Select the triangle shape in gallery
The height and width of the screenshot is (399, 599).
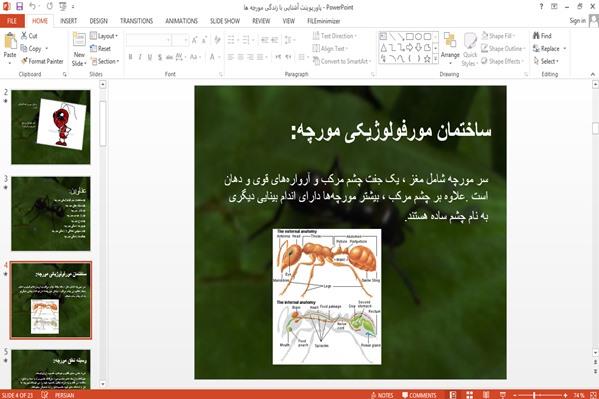tap(383, 48)
